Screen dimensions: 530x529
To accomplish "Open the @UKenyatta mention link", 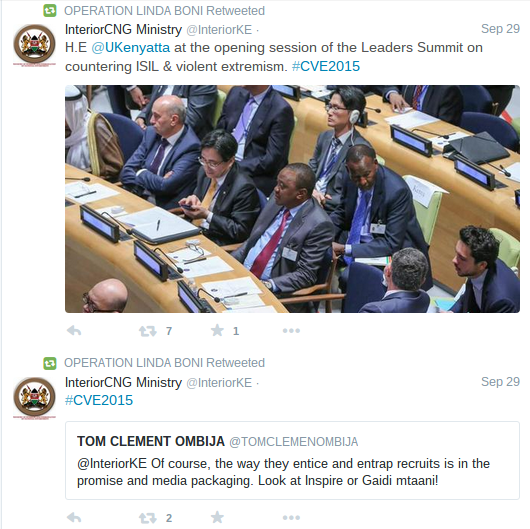I will click(x=130, y=48).
